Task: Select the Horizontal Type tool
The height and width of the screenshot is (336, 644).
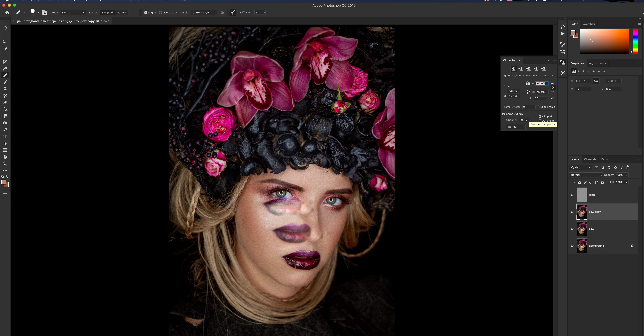Action: pos(5,136)
